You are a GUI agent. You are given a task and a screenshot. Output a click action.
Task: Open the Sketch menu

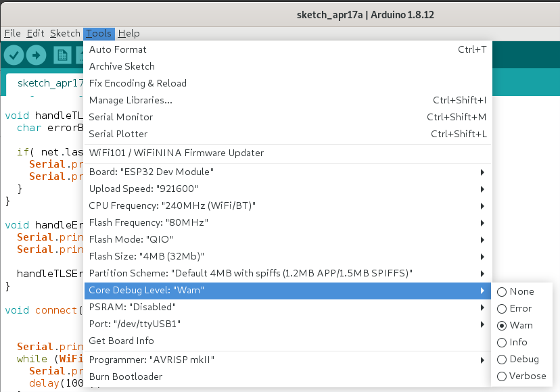tap(65, 34)
